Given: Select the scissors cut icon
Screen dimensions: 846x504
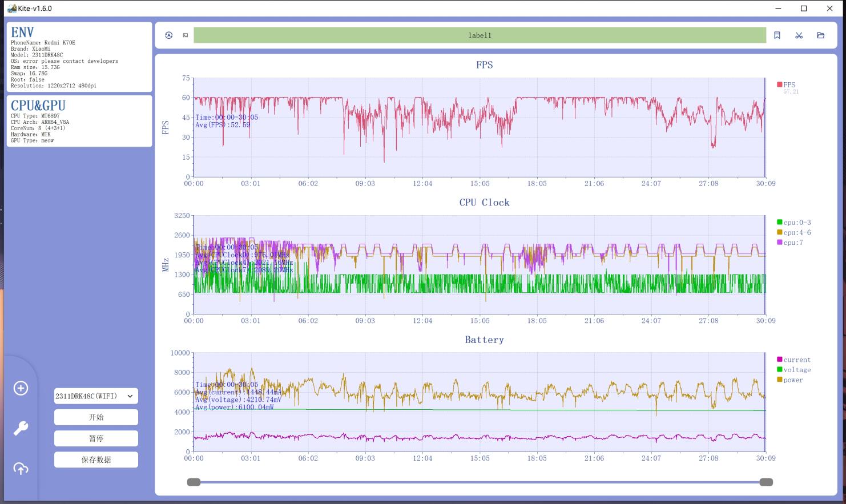Looking at the screenshot, I should click(x=799, y=35).
